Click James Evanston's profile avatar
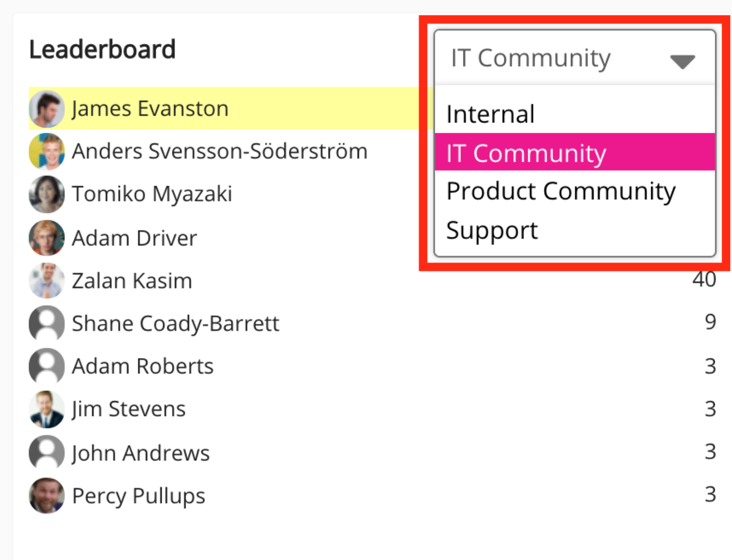The image size is (732, 560). 46,109
